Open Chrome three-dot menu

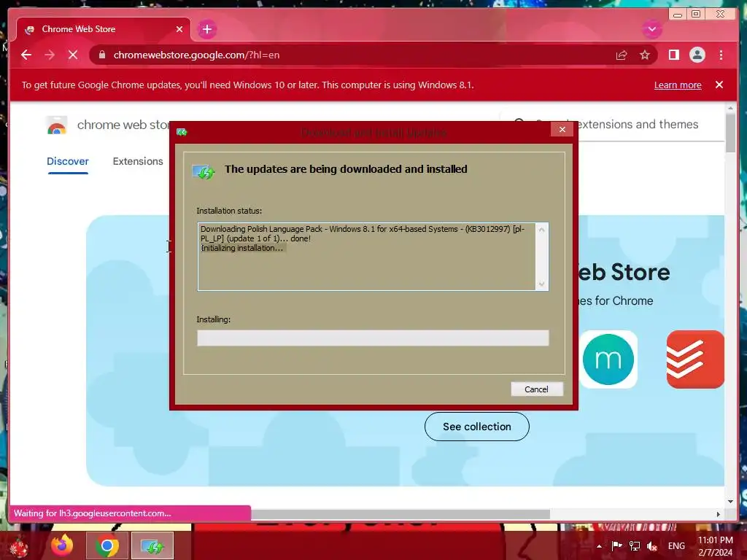(721, 55)
